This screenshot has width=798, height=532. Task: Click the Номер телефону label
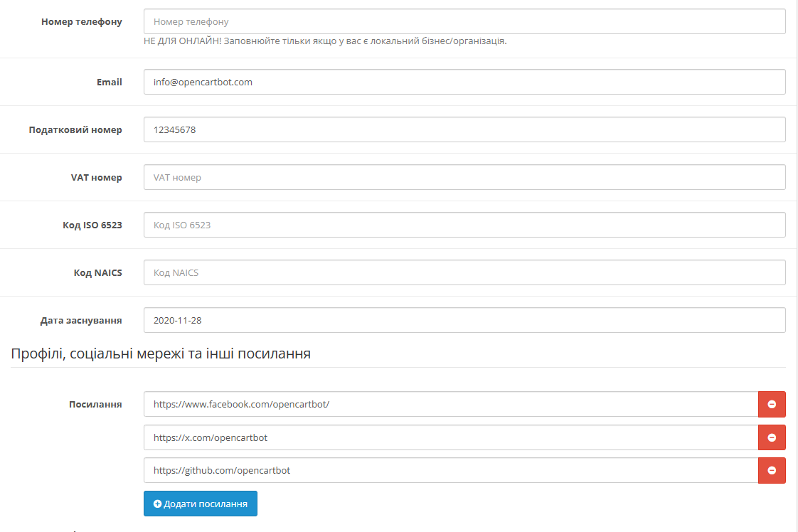82,21
